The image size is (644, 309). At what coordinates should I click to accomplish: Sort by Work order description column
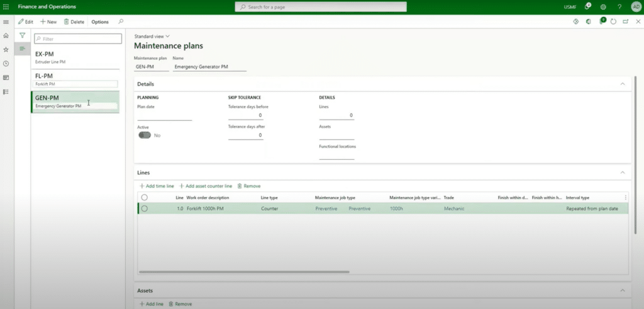[208, 198]
